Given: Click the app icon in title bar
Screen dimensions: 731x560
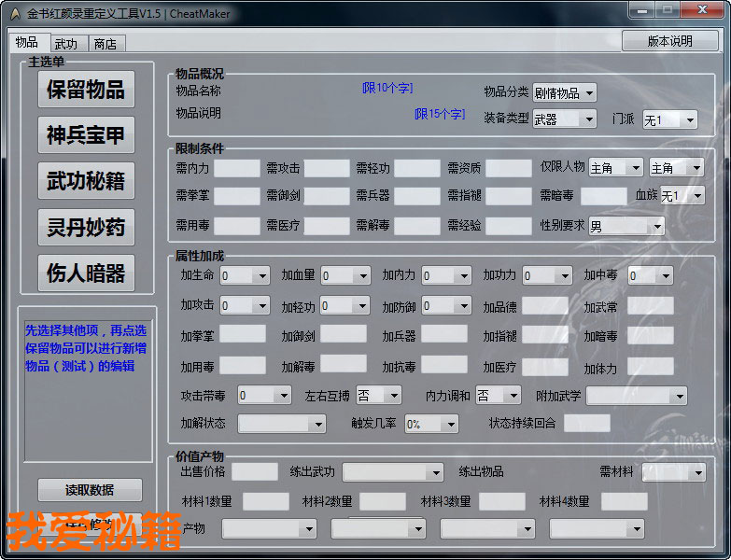Looking at the screenshot, I should (14, 14).
